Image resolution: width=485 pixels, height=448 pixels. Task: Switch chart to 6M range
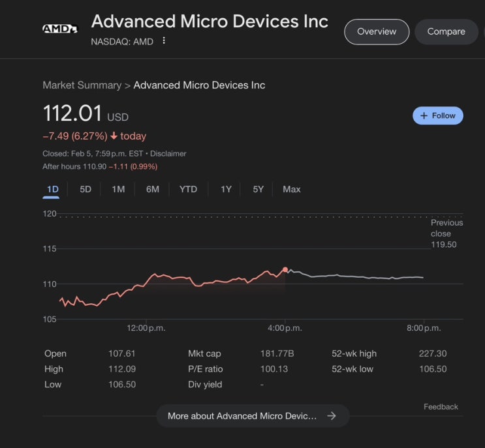(x=153, y=189)
